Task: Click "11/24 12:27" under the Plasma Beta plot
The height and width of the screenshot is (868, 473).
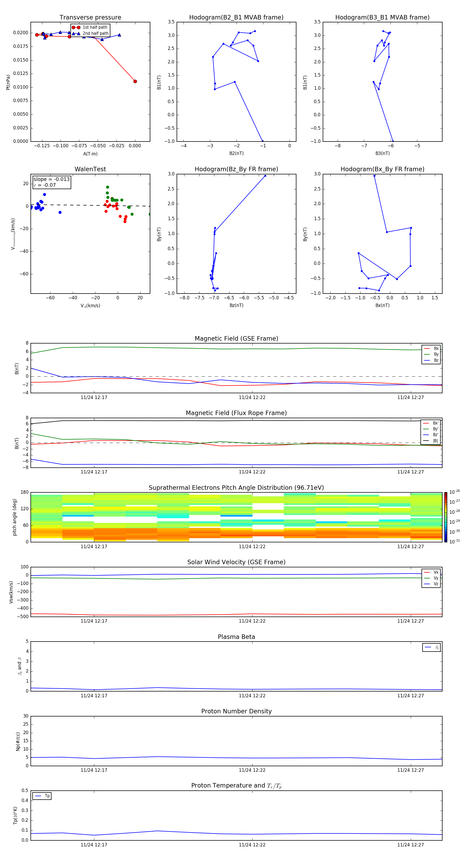Action: pyautogui.click(x=410, y=696)
